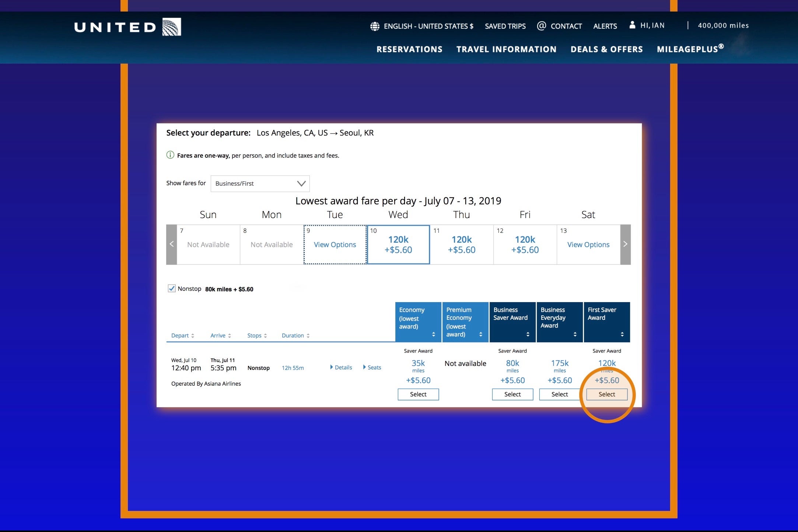The image size is (798, 532).
Task: Click the United globe logo
Action: [172, 27]
